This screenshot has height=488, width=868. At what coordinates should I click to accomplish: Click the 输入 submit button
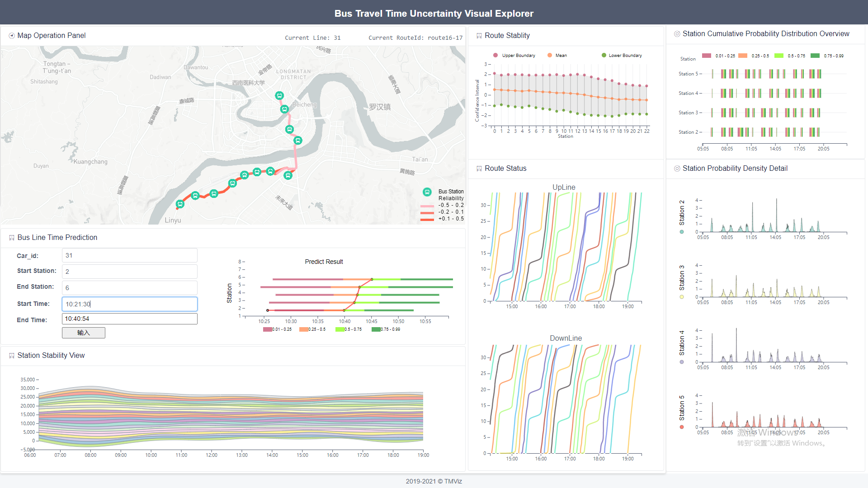coord(84,333)
